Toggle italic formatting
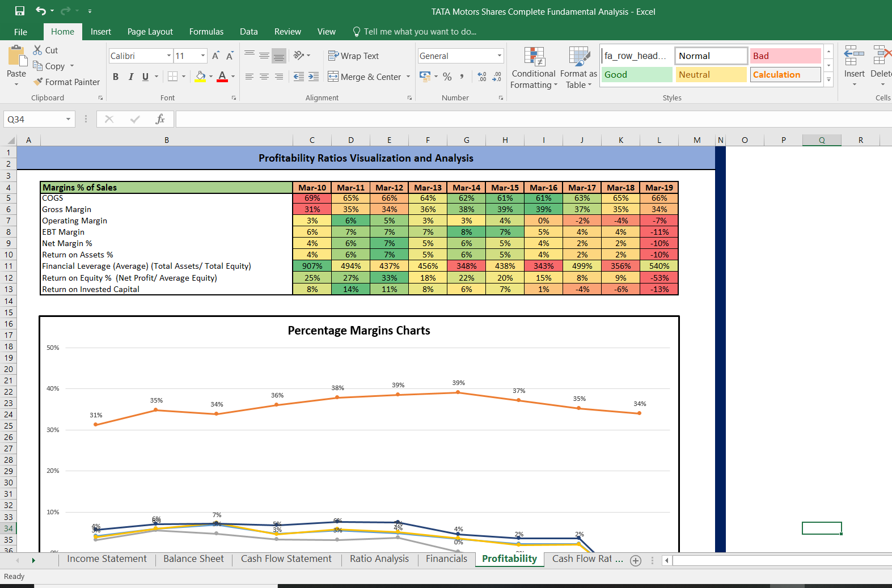This screenshot has height=588, width=892. click(131, 77)
